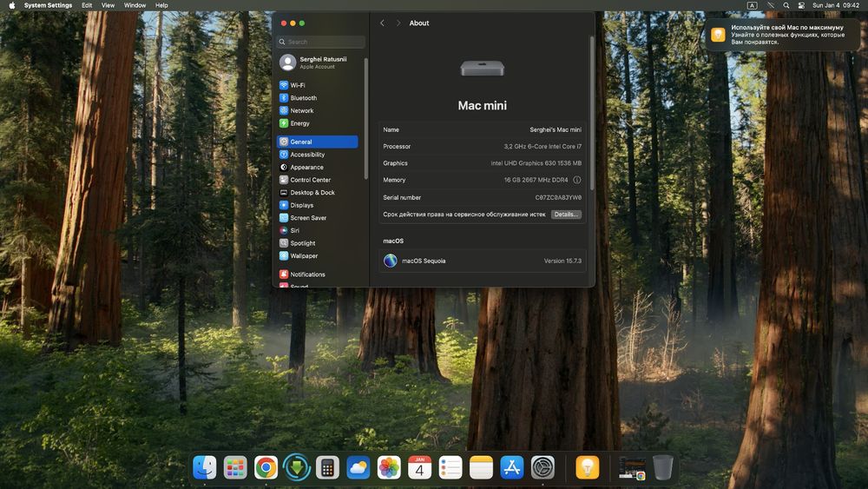The width and height of the screenshot is (868, 489).
Task: Launch Photos from the Dock
Action: tap(389, 467)
